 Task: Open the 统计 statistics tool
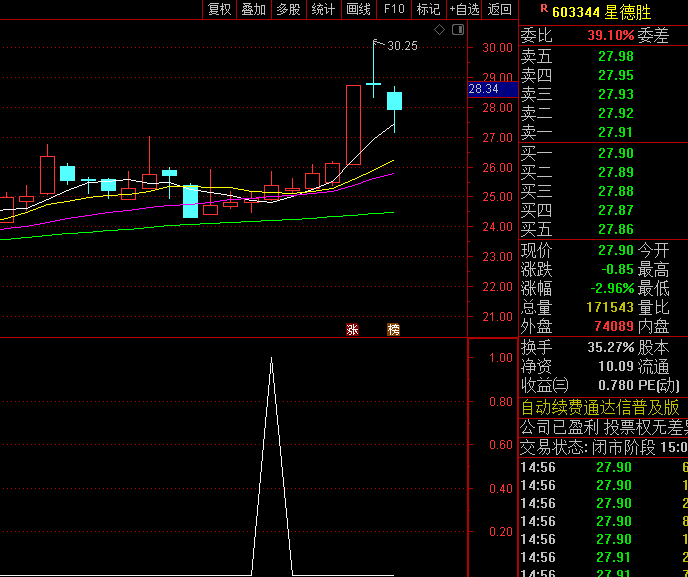pos(323,10)
